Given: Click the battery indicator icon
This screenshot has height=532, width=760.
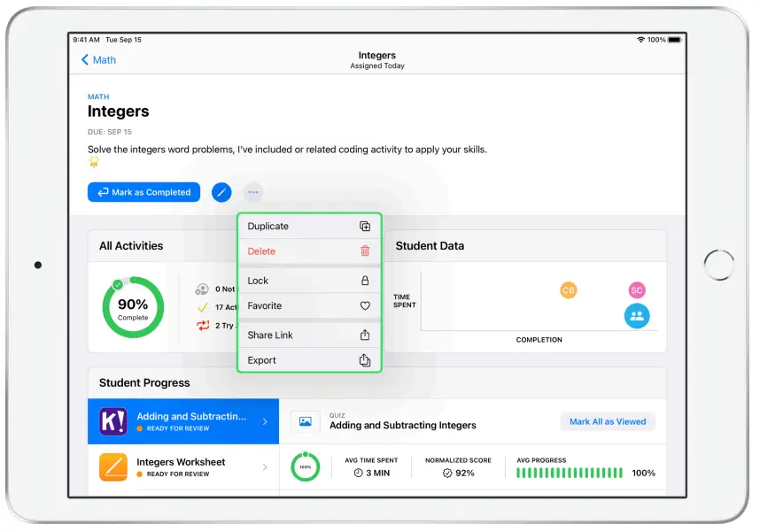Looking at the screenshot, I should (675, 40).
